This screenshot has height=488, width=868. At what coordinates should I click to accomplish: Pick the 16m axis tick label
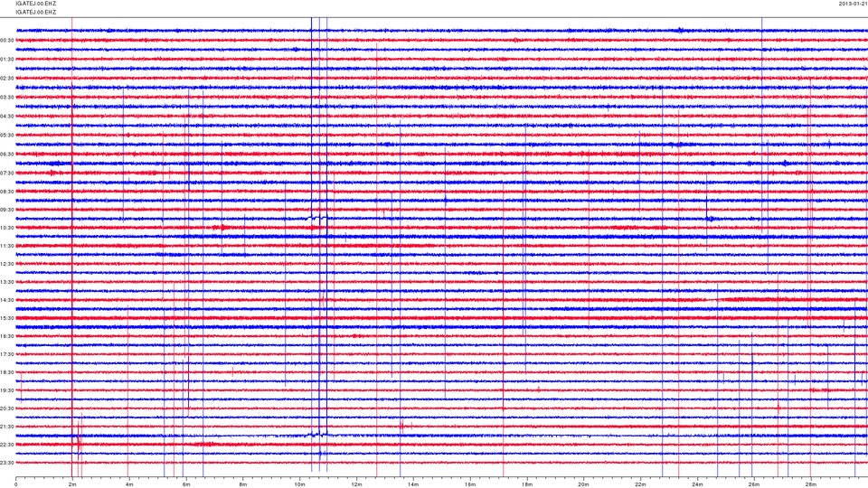pos(470,484)
